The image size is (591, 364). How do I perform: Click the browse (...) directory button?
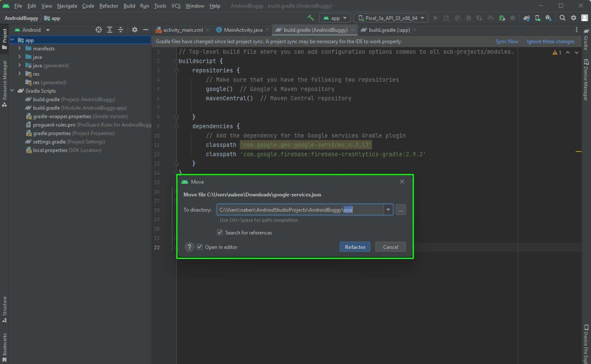click(x=401, y=210)
